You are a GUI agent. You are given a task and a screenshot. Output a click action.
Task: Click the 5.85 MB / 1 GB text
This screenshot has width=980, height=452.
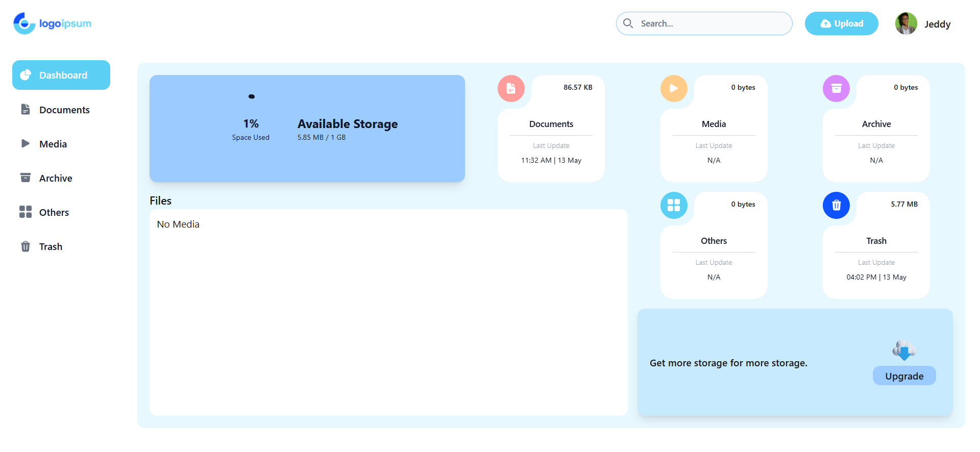pyautogui.click(x=322, y=137)
